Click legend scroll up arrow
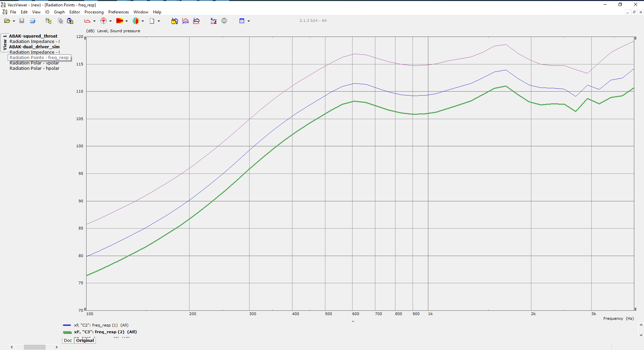Screen dimensions: 644x350 [641, 325]
